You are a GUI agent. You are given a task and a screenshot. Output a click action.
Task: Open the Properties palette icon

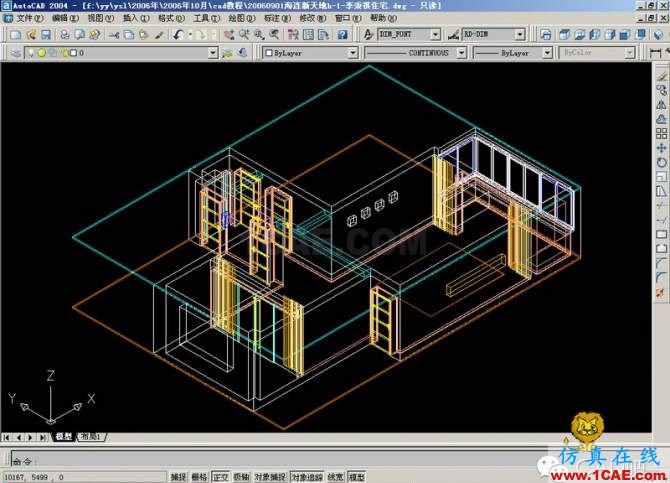pyautogui.click(x=293, y=35)
